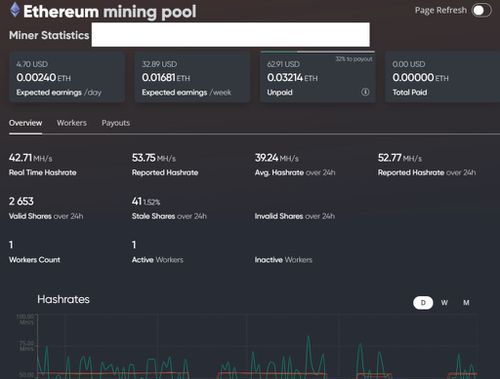500x379 pixels.
Task: Click the 41 stale shares value
Action: pos(137,201)
